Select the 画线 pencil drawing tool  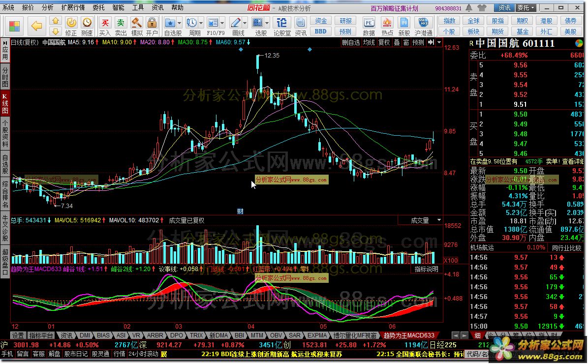click(235, 23)
